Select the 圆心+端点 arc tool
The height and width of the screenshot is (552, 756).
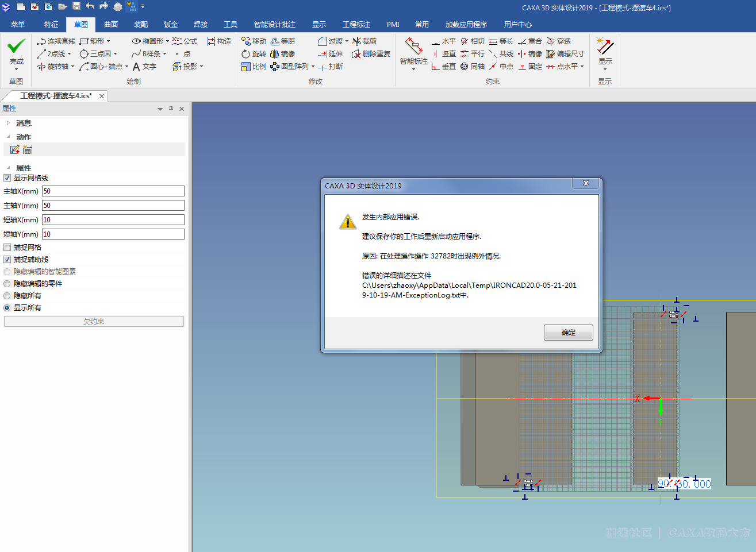point(101,67)
